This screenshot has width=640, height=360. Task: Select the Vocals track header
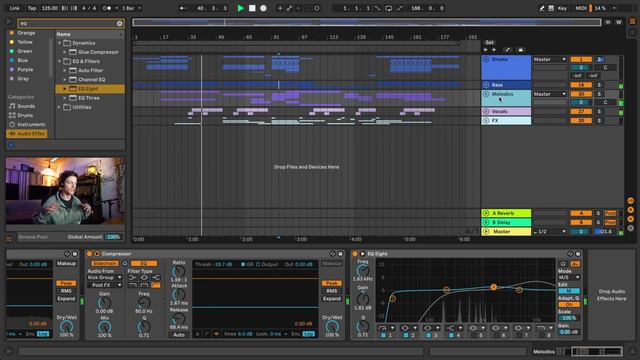506,111
